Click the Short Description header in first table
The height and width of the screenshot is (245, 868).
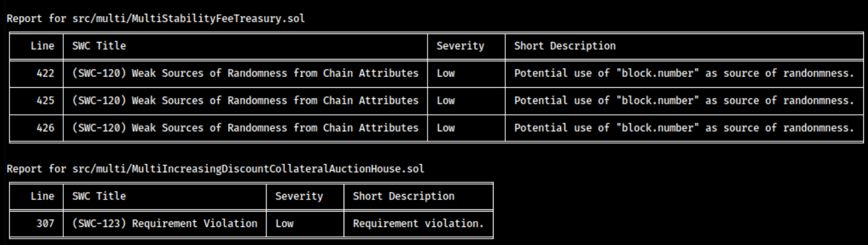pos(565,46)
